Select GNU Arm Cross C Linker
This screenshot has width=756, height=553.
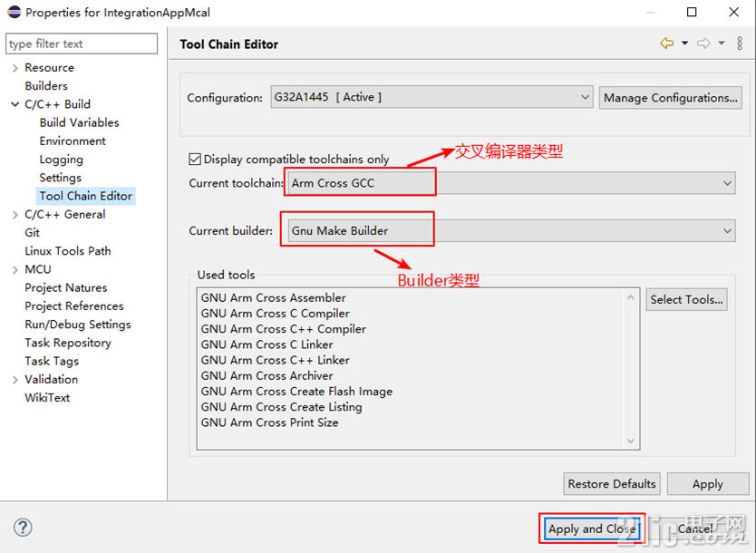click(267, 344)
